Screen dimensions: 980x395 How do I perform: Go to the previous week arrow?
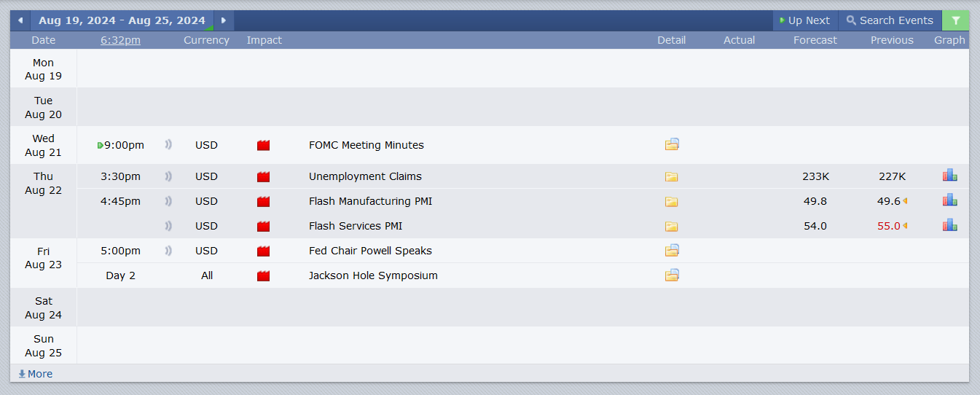click(x=20, y=20)
